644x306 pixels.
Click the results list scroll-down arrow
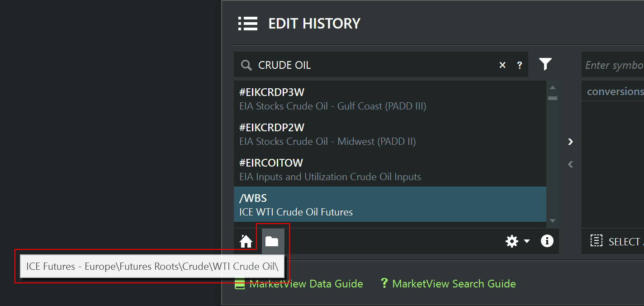(553, 221)
